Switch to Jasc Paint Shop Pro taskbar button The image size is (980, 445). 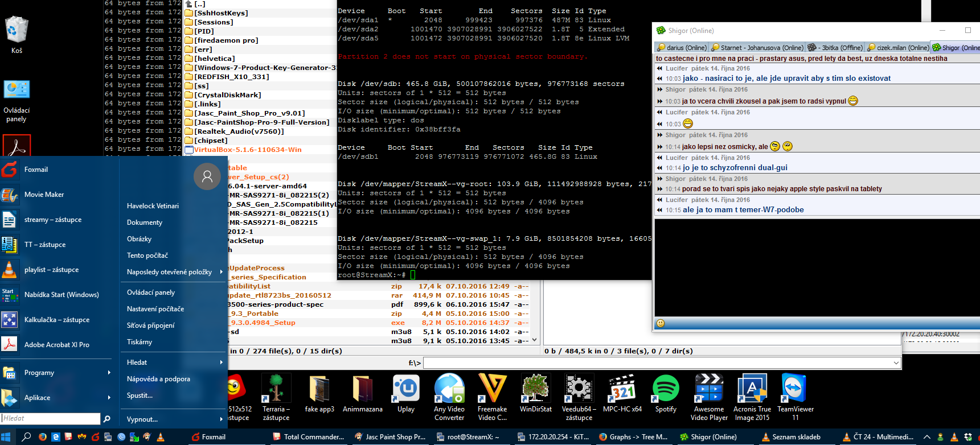(390, 437)
